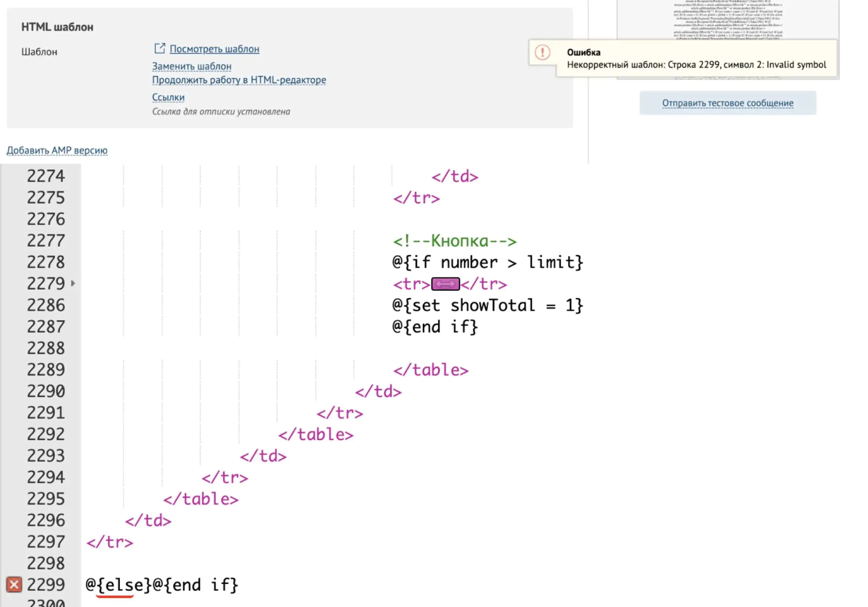
Task: Click the exclamation warning icon in the error popup
Action: [x=542, y=53]
